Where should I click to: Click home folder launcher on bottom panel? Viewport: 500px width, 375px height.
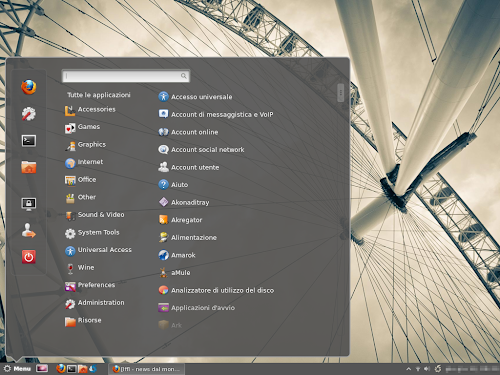coord(82,369)
